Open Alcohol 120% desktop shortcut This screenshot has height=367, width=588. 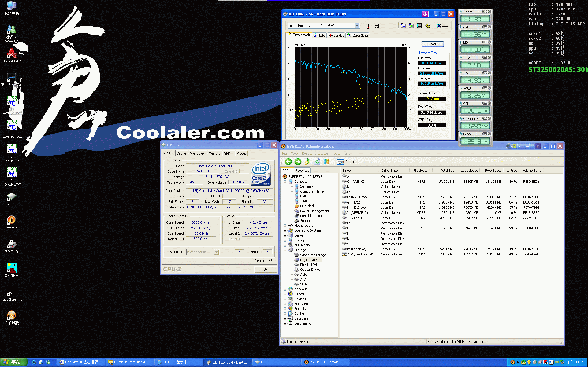(12, 56)
